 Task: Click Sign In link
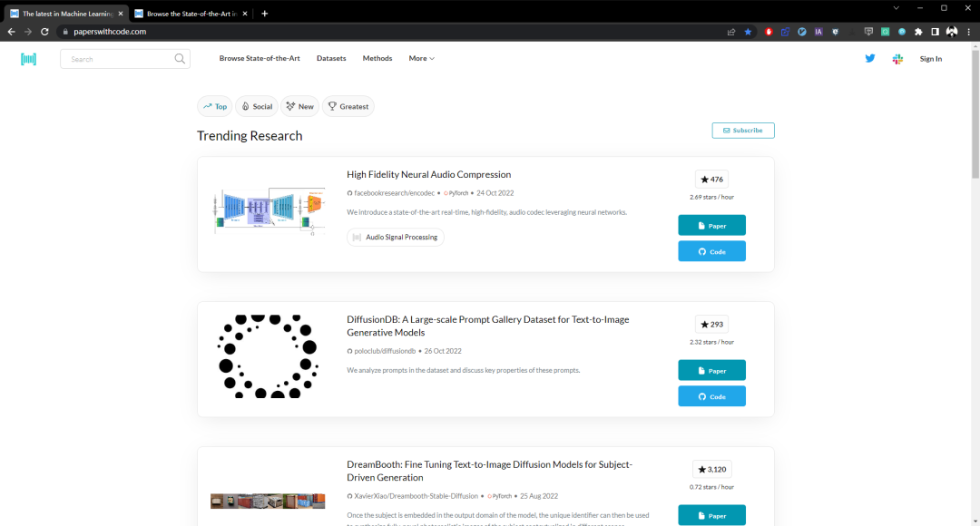click(931, 59)
